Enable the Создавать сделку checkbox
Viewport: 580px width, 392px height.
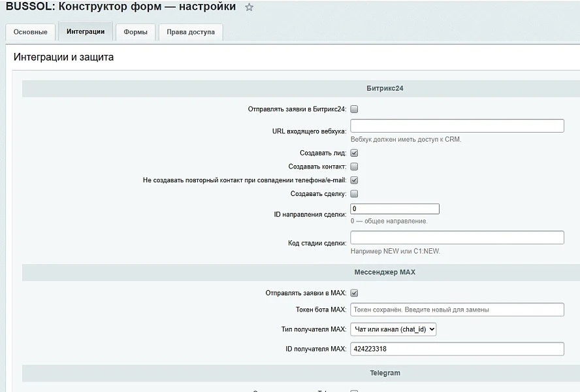[354, 193]
